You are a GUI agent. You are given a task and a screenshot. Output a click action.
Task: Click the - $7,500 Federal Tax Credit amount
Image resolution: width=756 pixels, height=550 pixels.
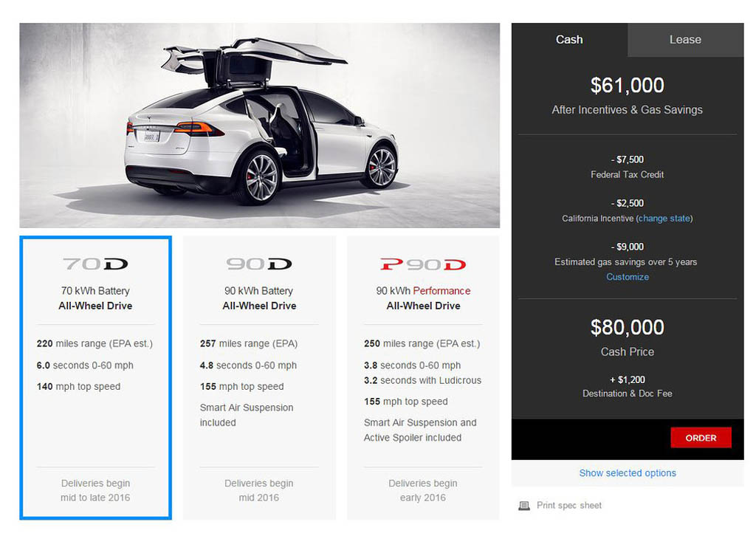(x=628, y=159)
